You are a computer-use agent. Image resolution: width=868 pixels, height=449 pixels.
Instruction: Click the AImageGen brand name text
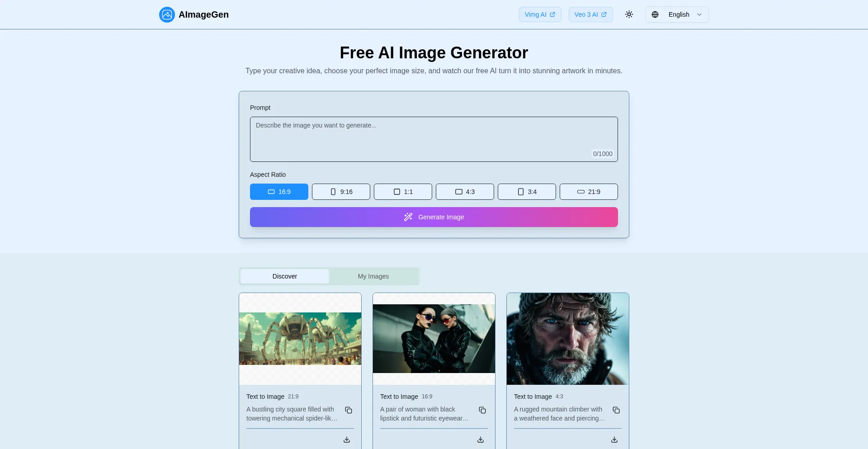click(x=203, y=14)
